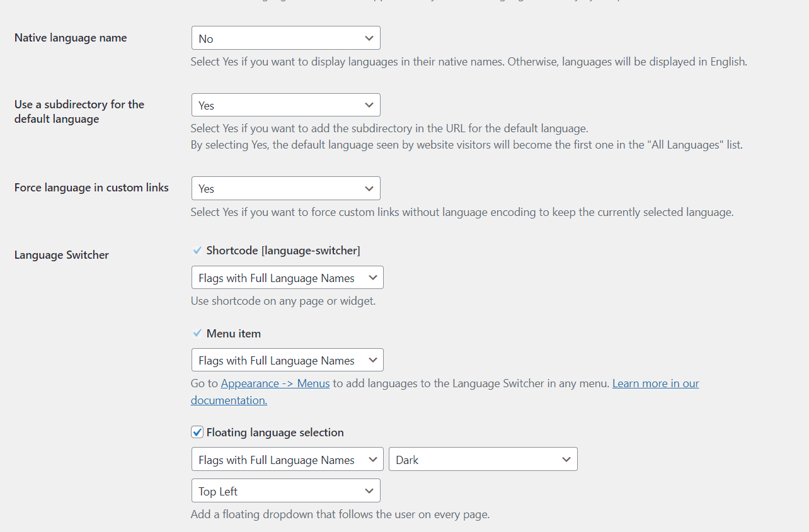
Task: Open the Native language name dropdown
Action: (x=285, y=38)
